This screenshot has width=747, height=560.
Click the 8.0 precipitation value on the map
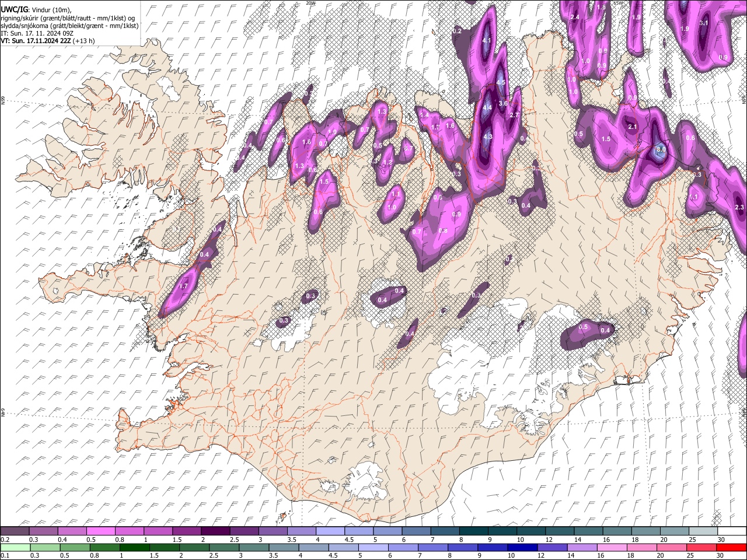coord(661,149)
